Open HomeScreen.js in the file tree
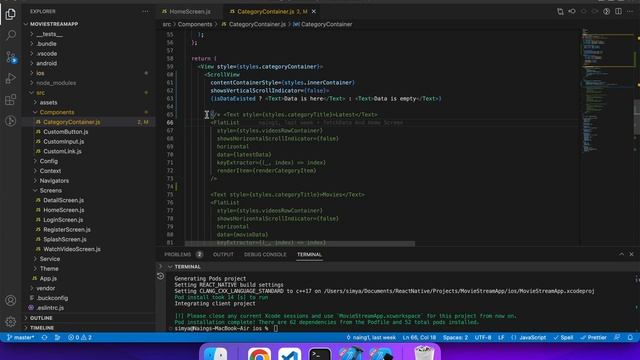The width and height of the screenshot is (640, 360). point(63,210)
